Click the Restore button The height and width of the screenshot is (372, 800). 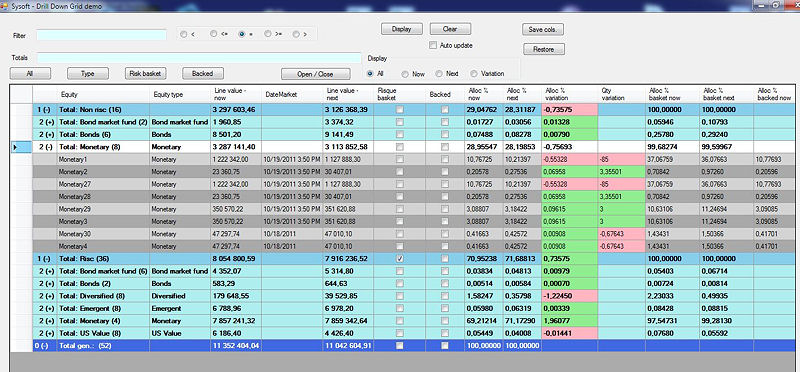pos(543,49)
